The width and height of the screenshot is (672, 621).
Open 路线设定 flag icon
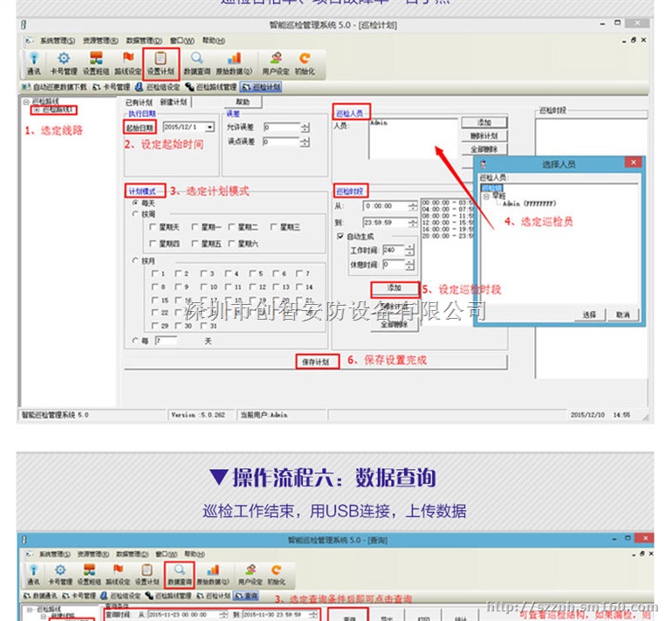point(128,62)
